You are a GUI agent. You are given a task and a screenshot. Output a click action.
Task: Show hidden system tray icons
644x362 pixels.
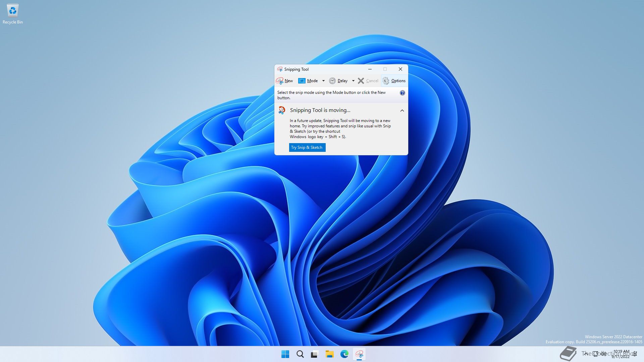tap(586, 354)
